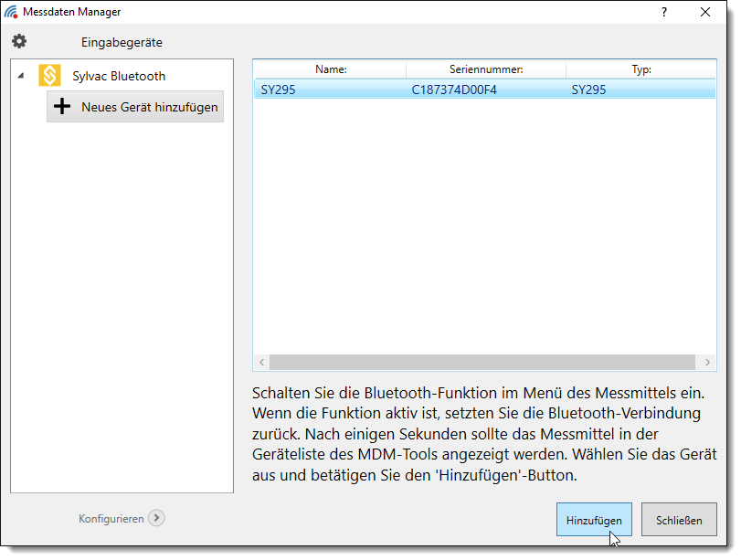The width and height of the screenshot is (741, 560).
Task: Click the serial number C187374D00F4
Action: 454,90
